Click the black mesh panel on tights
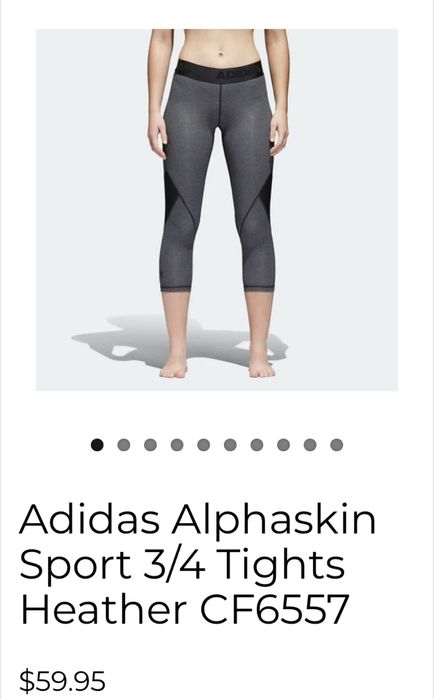Image resolution: width=434 pixels, height=699 pixels. (172, 194)
